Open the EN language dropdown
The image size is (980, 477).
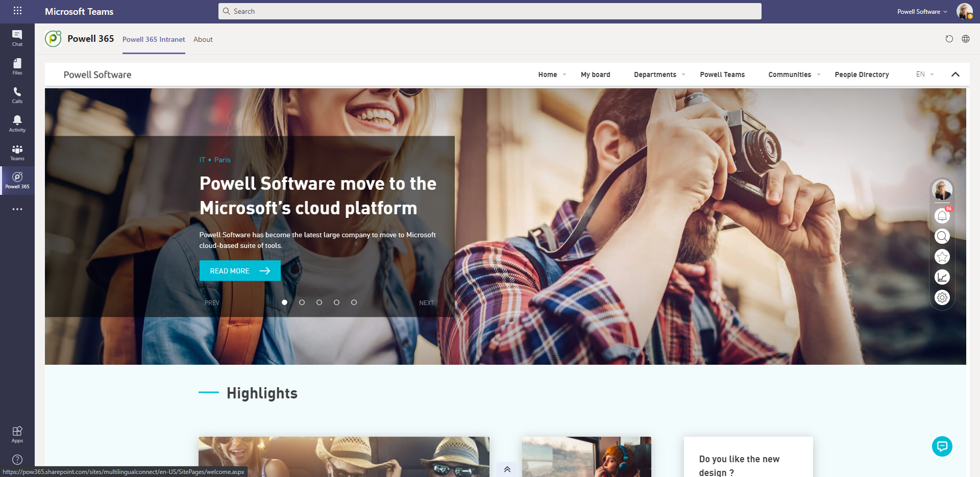924,74
